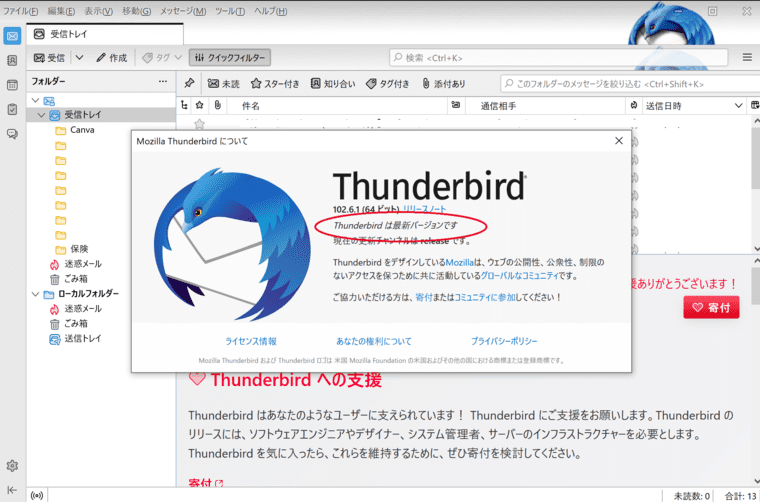This screenshot has width=760, height=502.
Task: Collapse the 受信トレイ folder chevron
Action: (41, 115)
